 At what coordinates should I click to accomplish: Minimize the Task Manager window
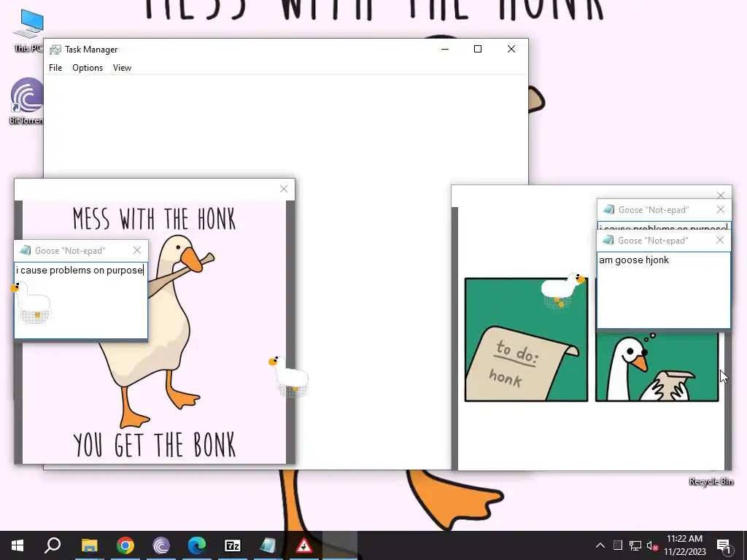tap(445, 49)
